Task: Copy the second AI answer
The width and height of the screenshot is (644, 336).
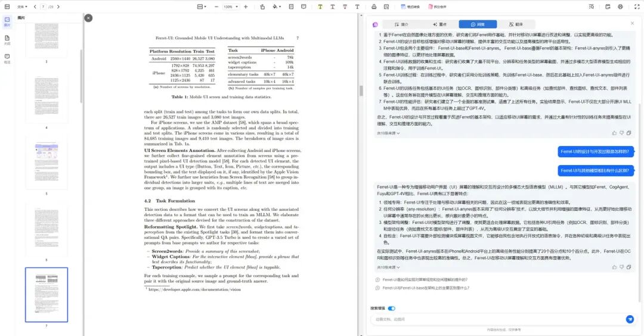Action: (629, 267)
